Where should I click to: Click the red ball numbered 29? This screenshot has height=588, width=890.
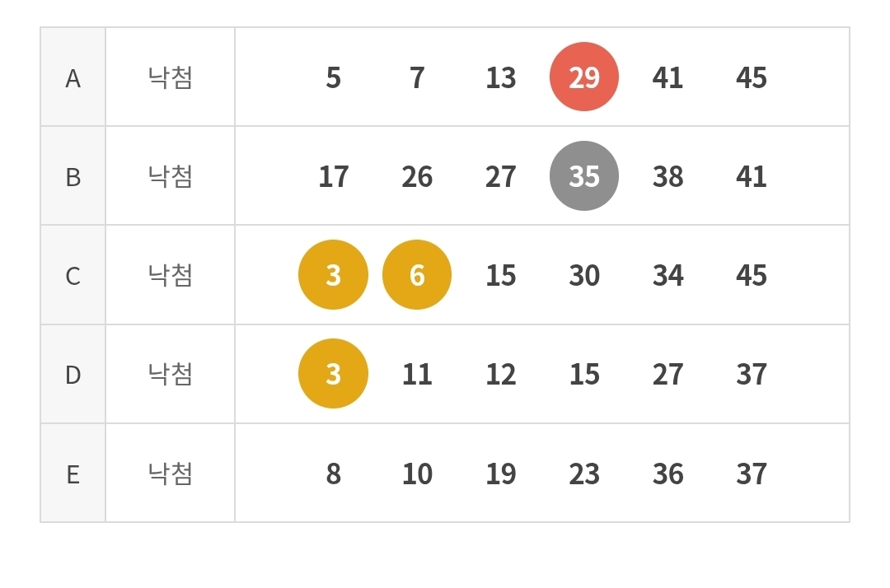coord(583,77)
